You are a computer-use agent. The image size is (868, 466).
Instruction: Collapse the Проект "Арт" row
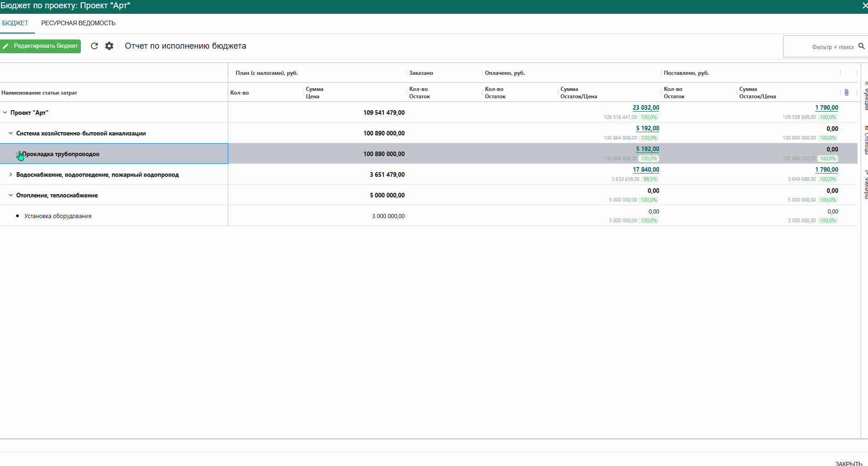[x=5, y=112]
